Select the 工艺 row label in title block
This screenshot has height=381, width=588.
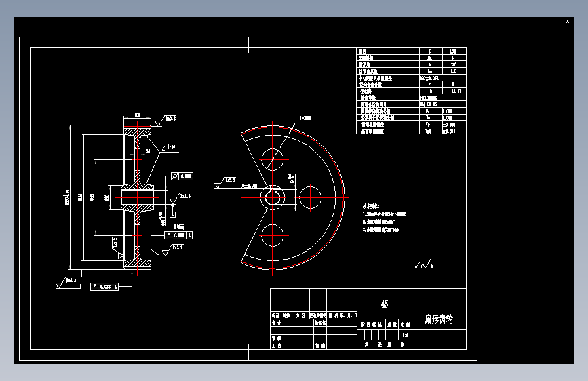coord(277,346)
